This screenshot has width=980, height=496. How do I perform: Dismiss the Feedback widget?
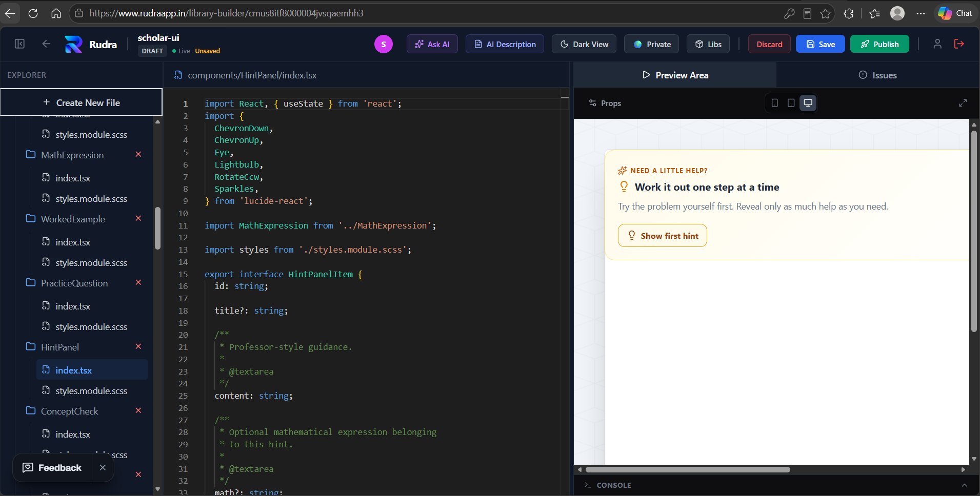[x=103, y=467]
